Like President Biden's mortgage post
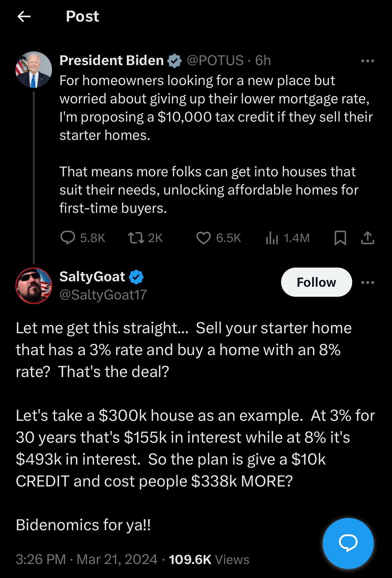The width and height of the screenshot is (392, 578). coord(203,238)
